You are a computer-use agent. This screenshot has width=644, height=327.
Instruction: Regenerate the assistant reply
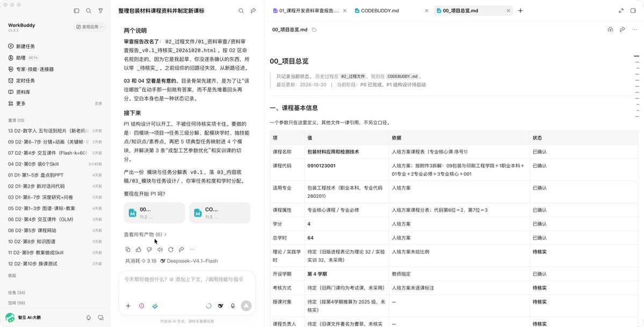pos(170,249)
